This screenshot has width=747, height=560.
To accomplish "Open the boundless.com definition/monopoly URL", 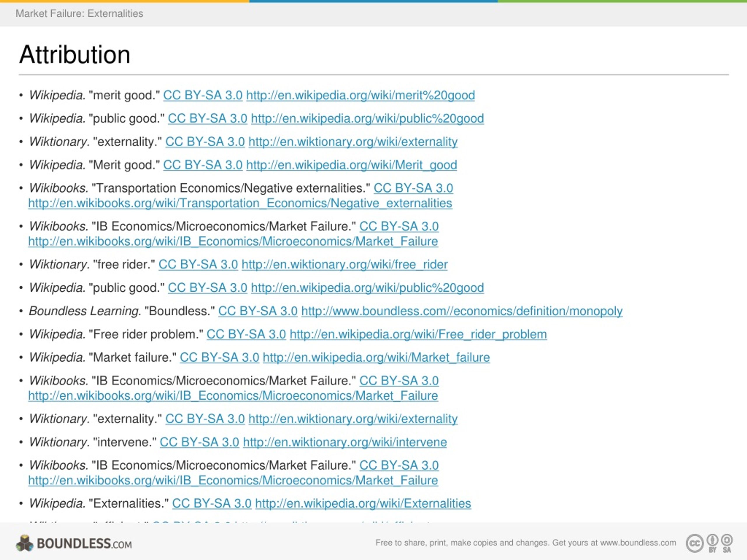I will click(462, 311).
